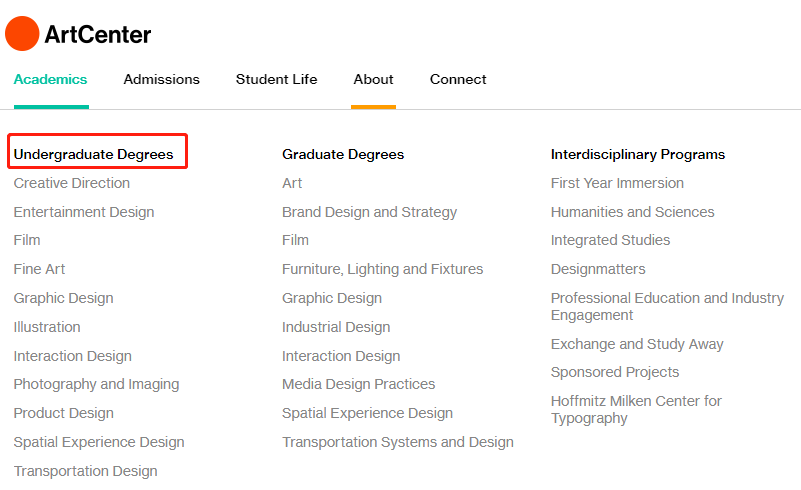Open the About navigation item
The width and height of the screenshot is (801, 490).
[x=373, y=80]
